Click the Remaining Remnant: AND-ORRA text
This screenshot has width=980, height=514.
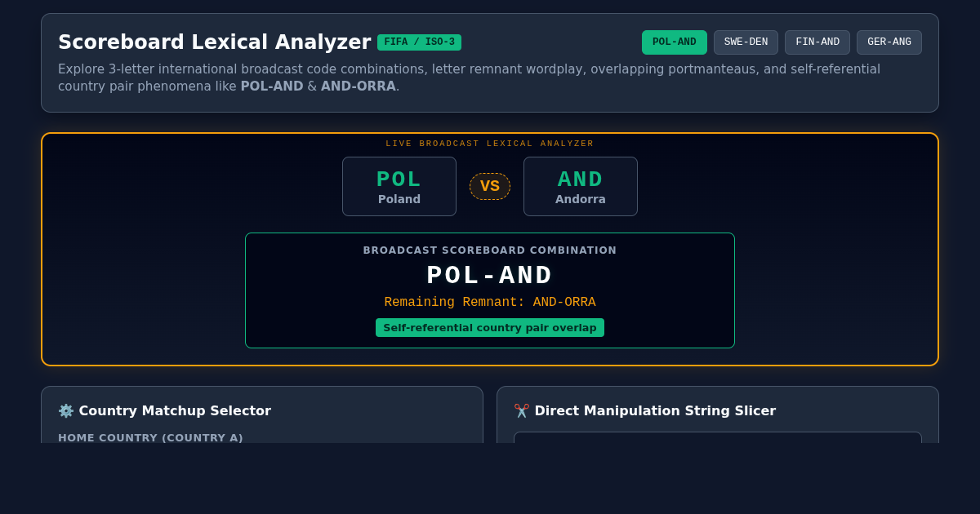point(490,303)
